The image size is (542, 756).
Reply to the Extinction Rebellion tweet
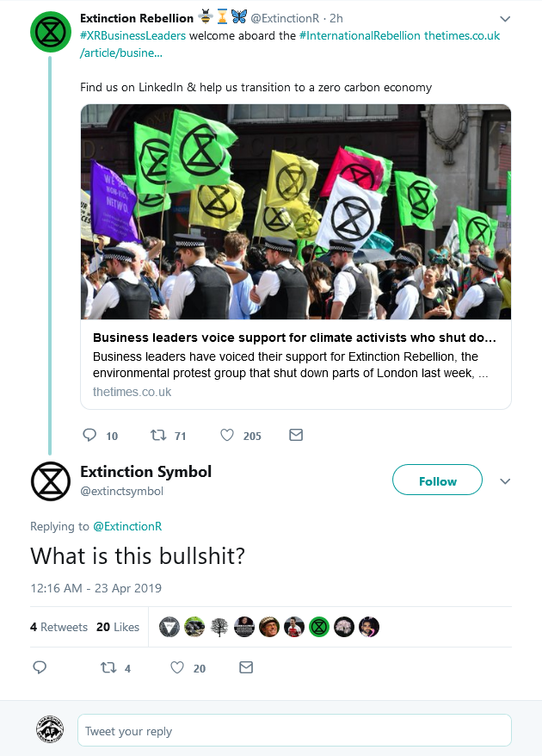89,436
